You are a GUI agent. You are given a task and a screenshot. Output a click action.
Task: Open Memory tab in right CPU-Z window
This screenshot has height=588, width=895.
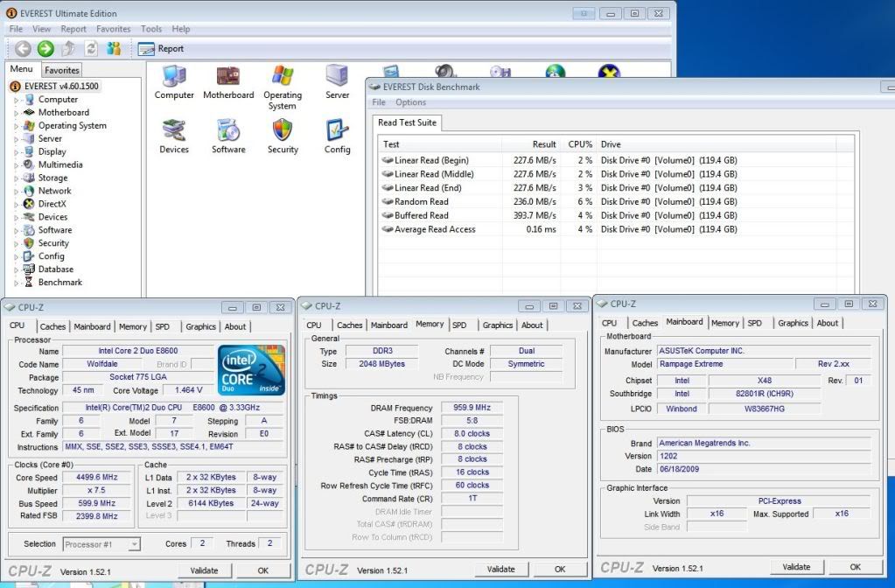725,323
